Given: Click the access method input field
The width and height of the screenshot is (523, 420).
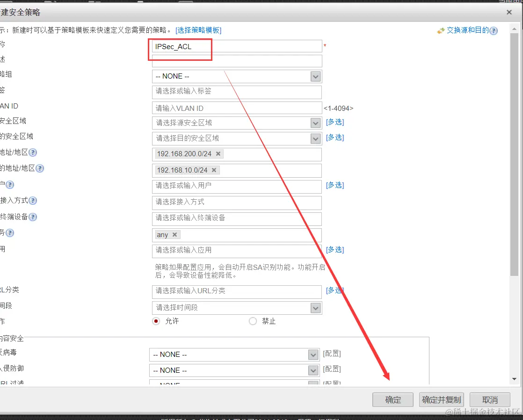Looking at the screenshot, I should tap(237, 203).
